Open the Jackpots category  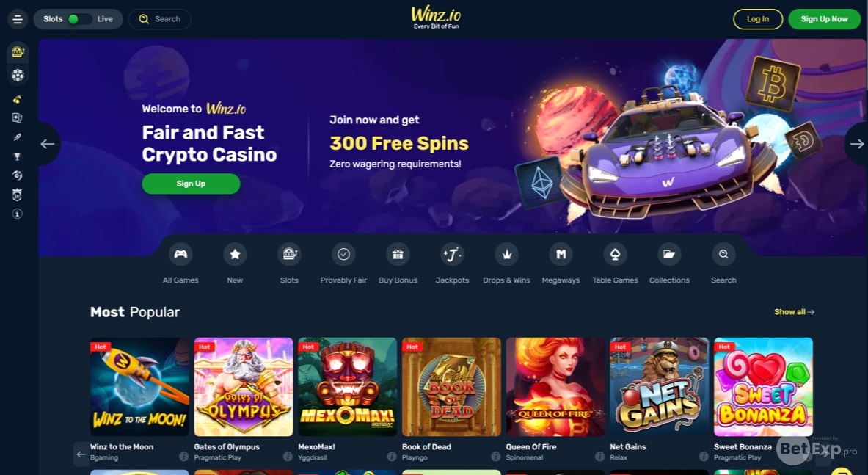pos(452,254)
